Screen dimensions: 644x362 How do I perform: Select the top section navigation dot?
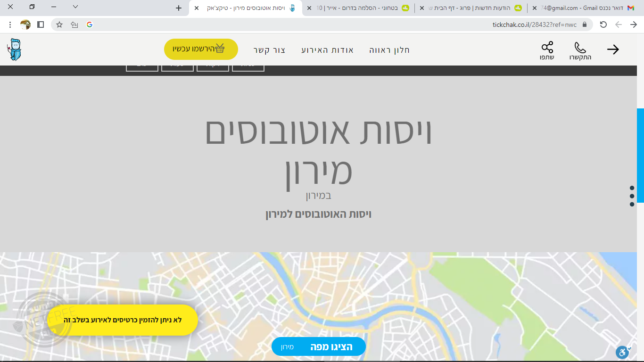click(632, 188)
